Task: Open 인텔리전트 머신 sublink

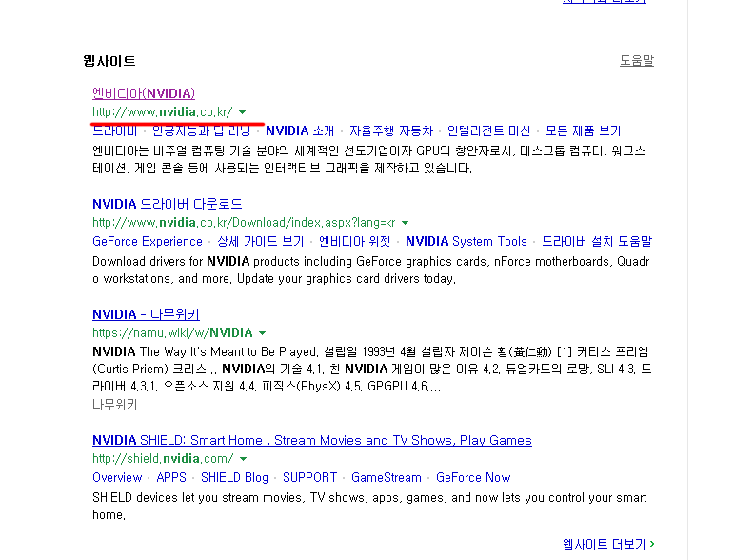Action: tap(489, 130)
